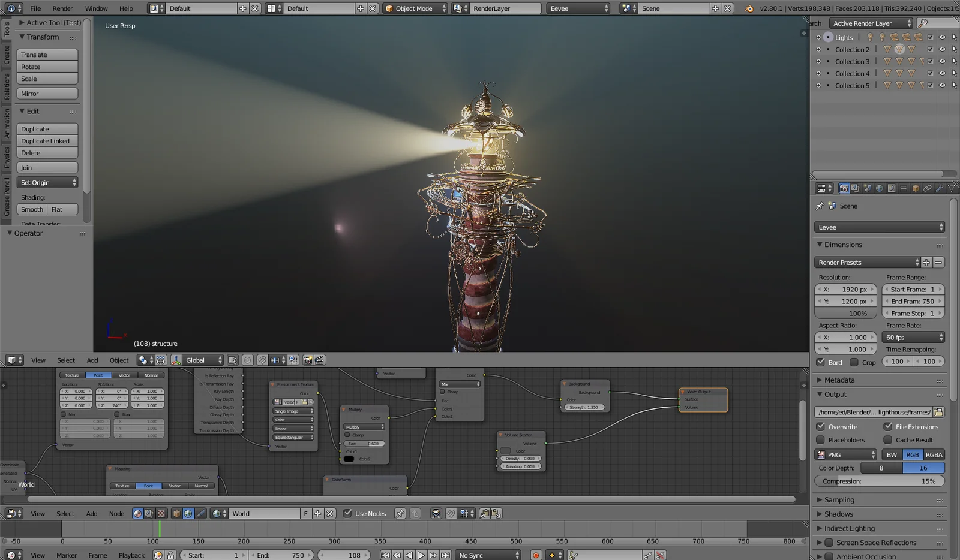Enable the Overwrite output option
960x560 pixels.
pyautogui.click(x=821, y=426)
